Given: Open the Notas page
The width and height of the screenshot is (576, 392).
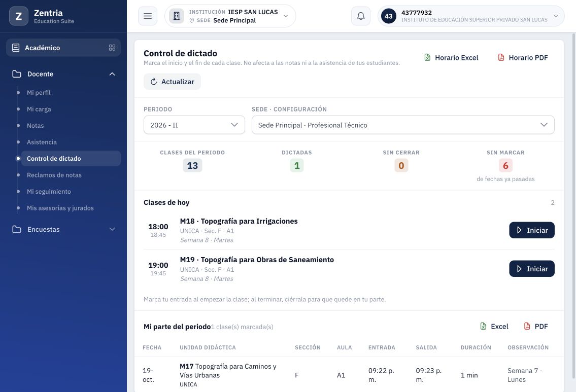Looking at the screenshot, I should (35, 126).
